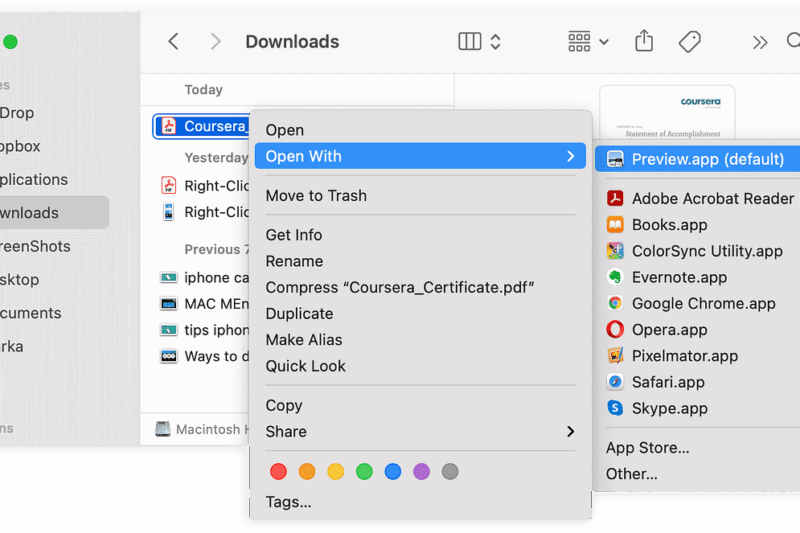
Task: Select Downloads in the sidebar
Action: click(x=54, y=212)
